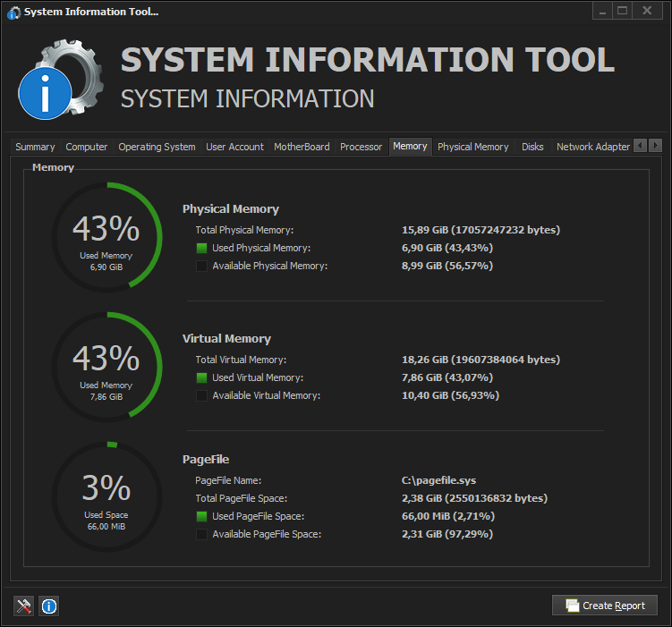672x627 pixels.
Task: Click the blue info About icon
Action: click(x=49, y=606)
